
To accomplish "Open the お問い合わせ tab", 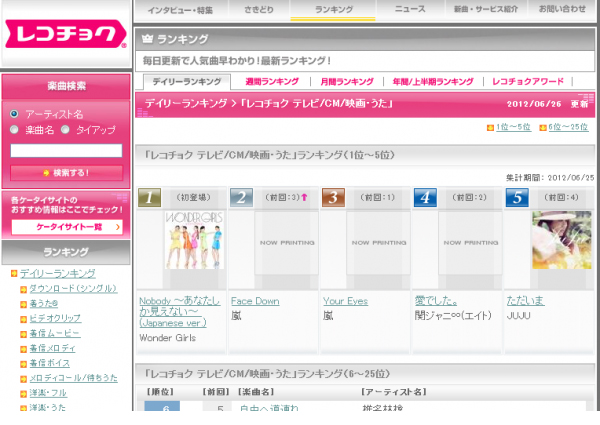I will (x=562, y=9).
